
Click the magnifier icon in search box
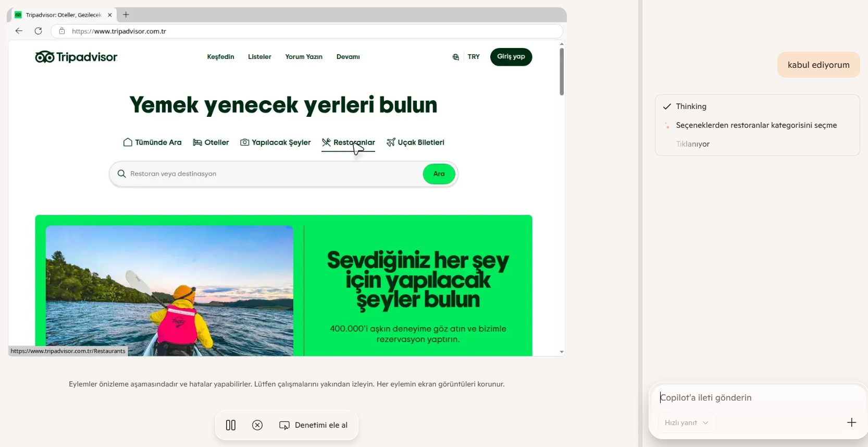pos(121,174)
